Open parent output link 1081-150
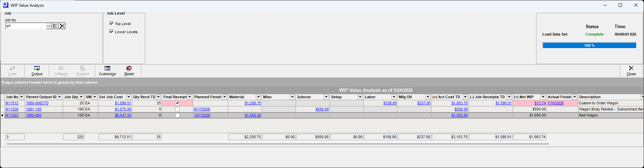The image size is (644, 168). pyautogui.click(x=34, y=109)
